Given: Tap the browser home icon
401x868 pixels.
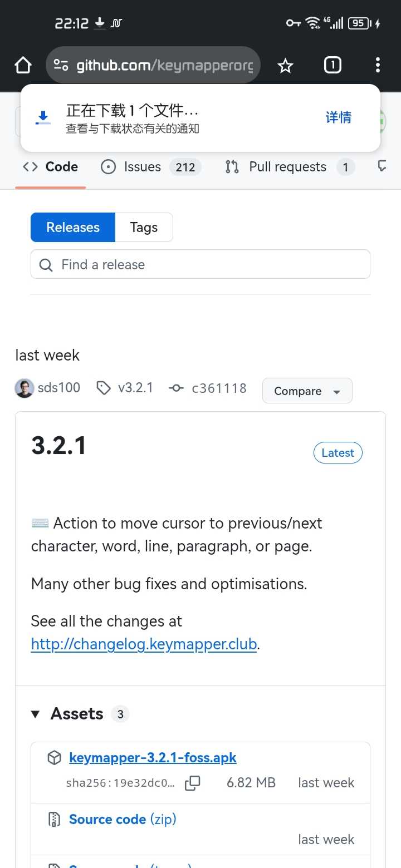Looking at the screenshot, I should [x=23, y=66].
